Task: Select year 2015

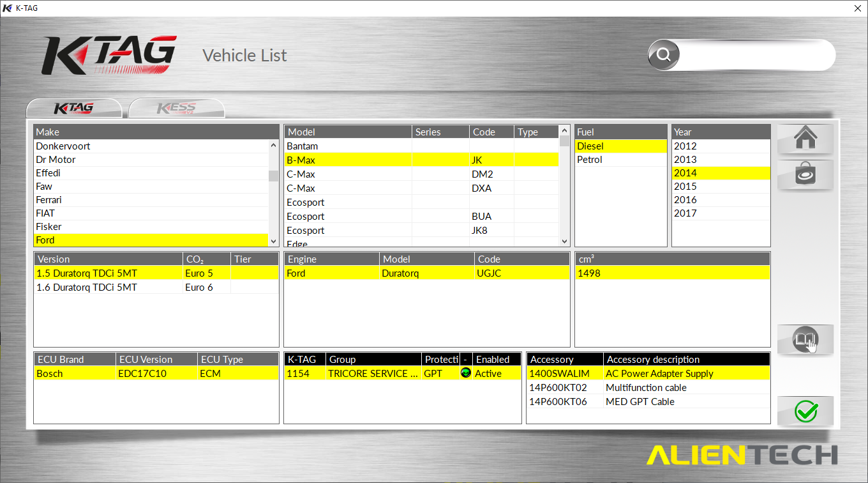Action: click(x=721, y=186)
